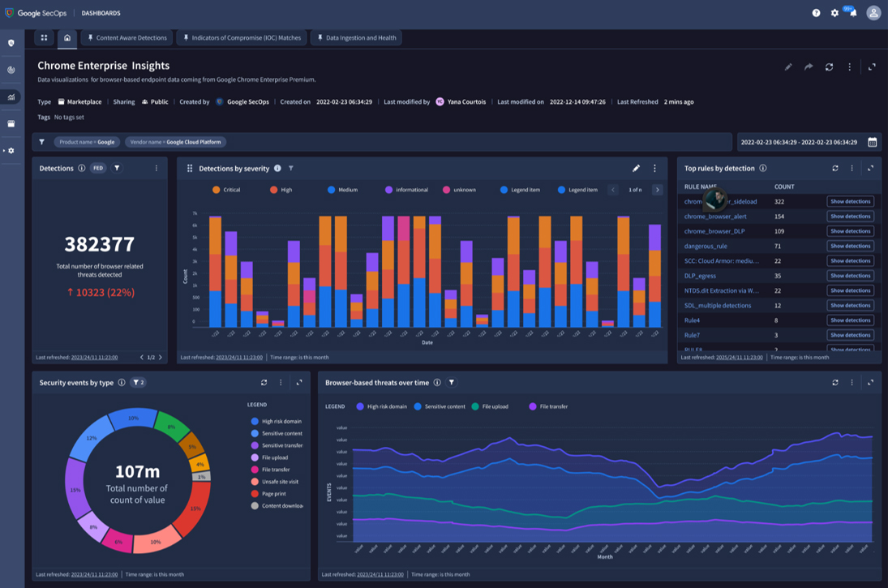Expand the Browser-based threats over time panel to fullscreen
Viewport: 888px width, 588px height.
(870, 382)
